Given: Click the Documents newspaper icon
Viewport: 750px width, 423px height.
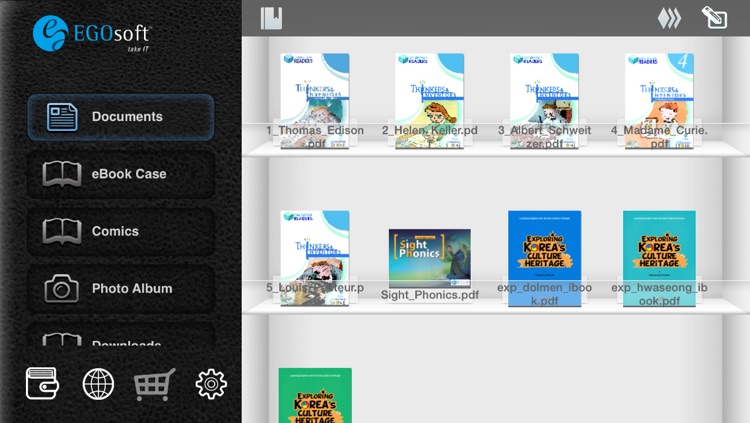Looking at the screenshot, I should click(x=62, y=117).
